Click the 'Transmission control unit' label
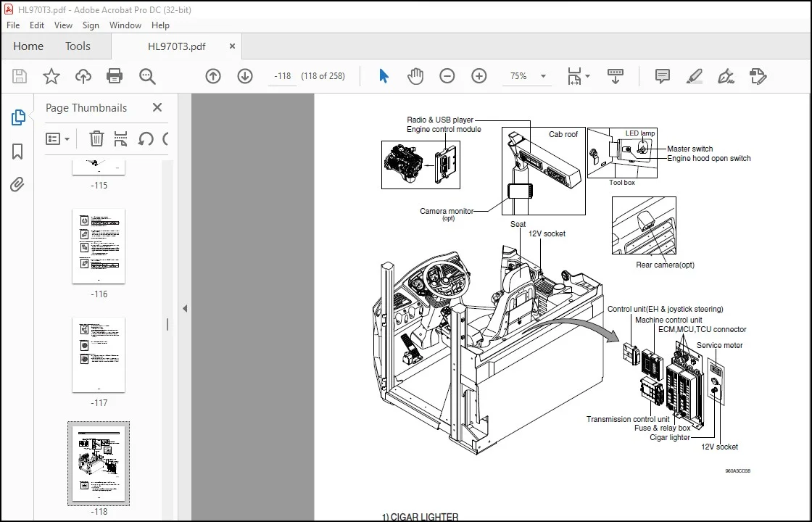 tap(628, 419)
